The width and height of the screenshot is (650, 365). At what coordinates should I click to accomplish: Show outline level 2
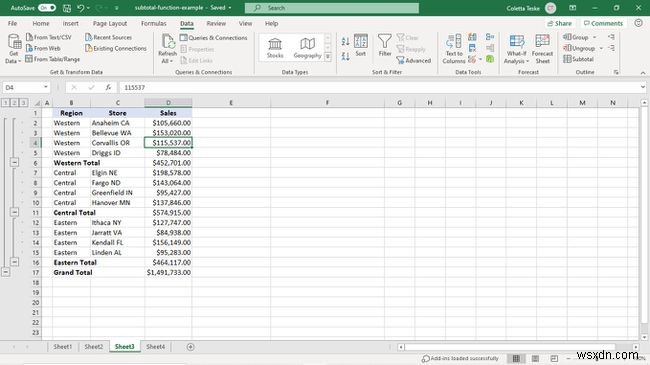(14, 102)
